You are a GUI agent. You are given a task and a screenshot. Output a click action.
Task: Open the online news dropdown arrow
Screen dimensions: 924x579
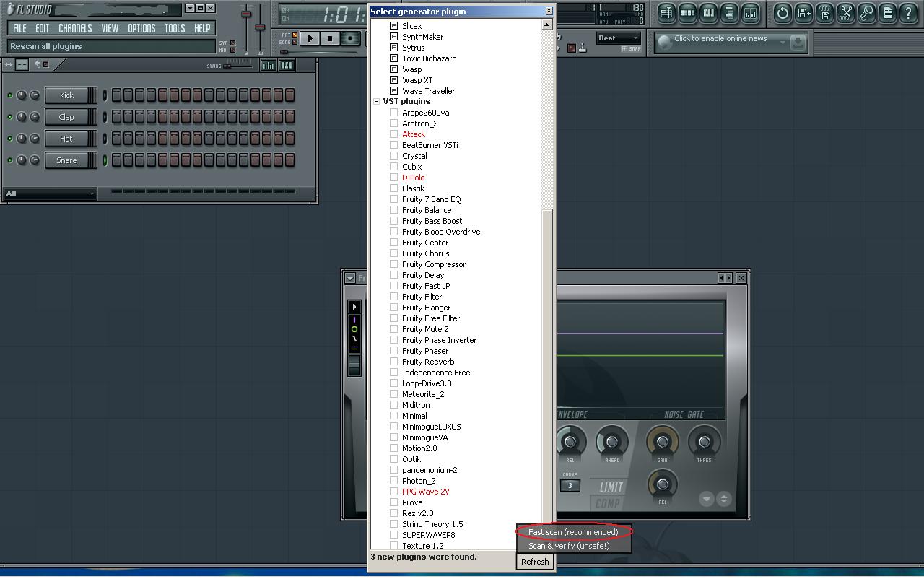click(783, 43)
